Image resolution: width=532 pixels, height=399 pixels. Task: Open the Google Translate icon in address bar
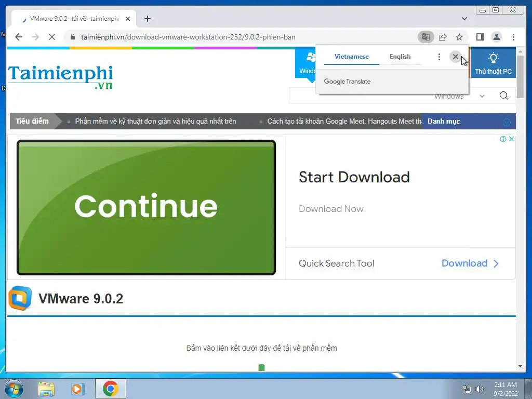(426, 37)
